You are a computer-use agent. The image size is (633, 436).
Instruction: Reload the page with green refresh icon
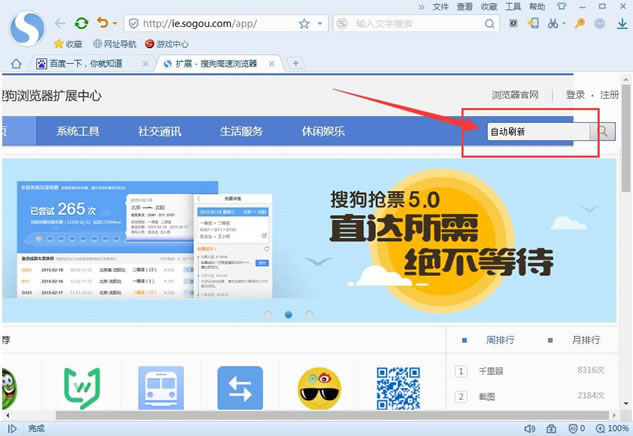[x=82, y=23]
